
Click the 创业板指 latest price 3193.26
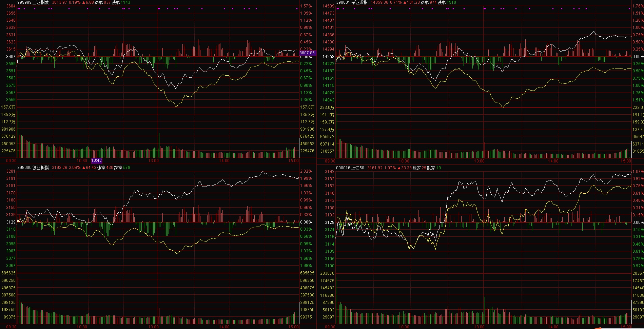(x=59, y=168)
